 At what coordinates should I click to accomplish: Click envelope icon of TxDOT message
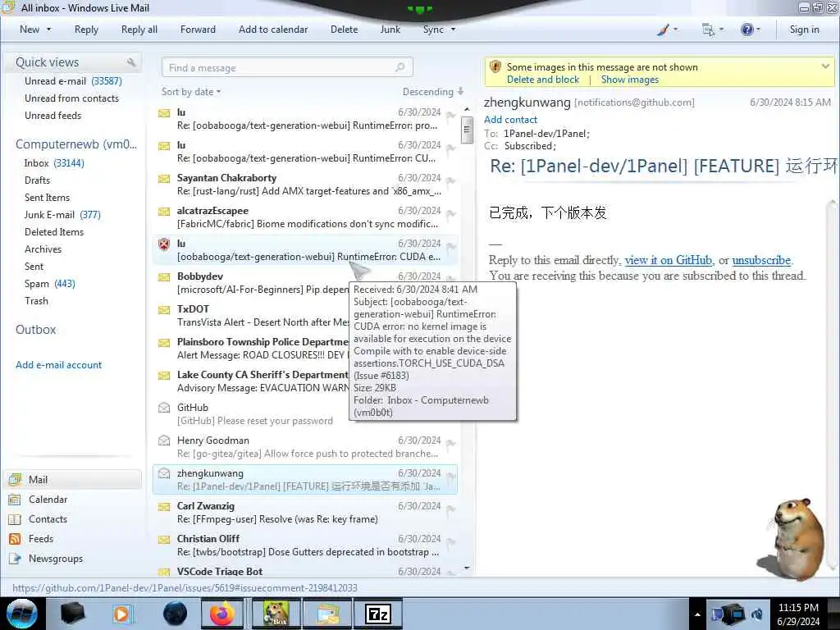164,309
